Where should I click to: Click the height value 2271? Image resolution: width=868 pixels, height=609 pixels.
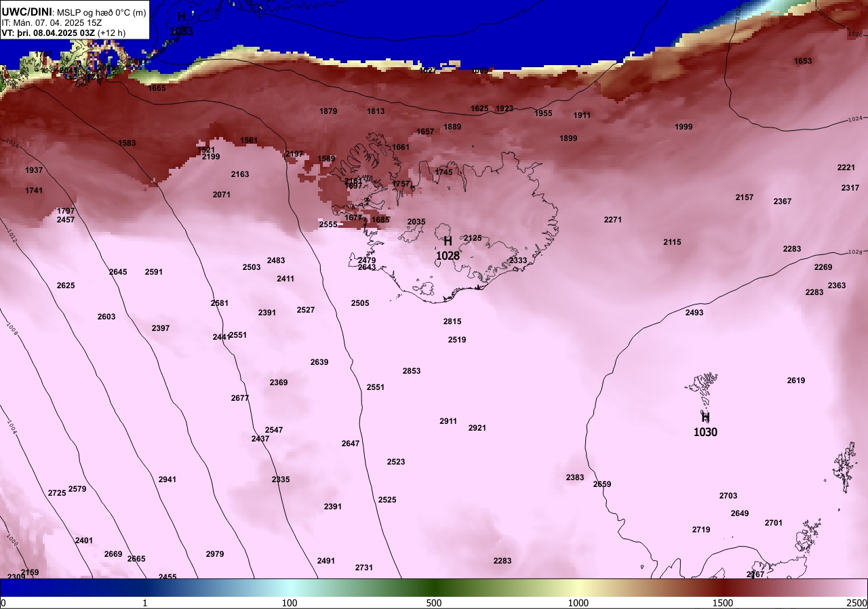tap(613, 220)
